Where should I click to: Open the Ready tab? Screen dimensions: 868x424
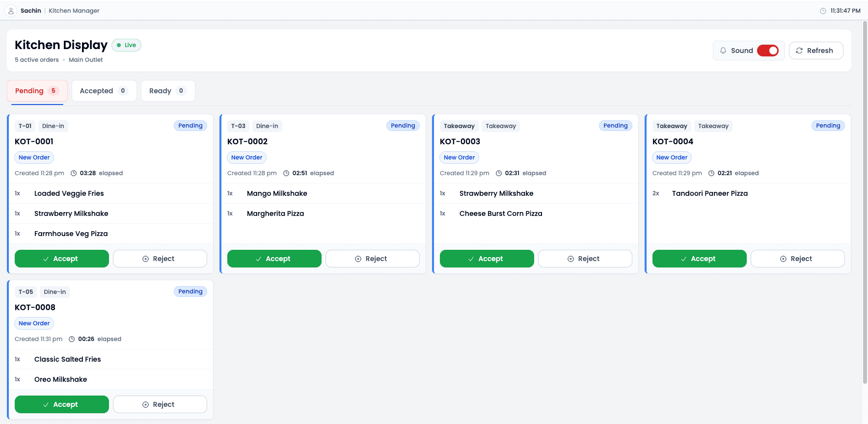168,91
